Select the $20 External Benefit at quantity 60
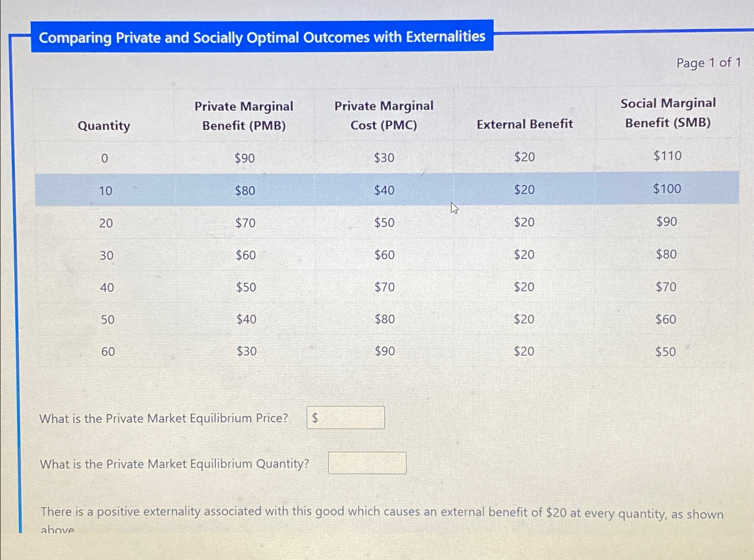This screenshot has width=754, height=560. point(523,351)
